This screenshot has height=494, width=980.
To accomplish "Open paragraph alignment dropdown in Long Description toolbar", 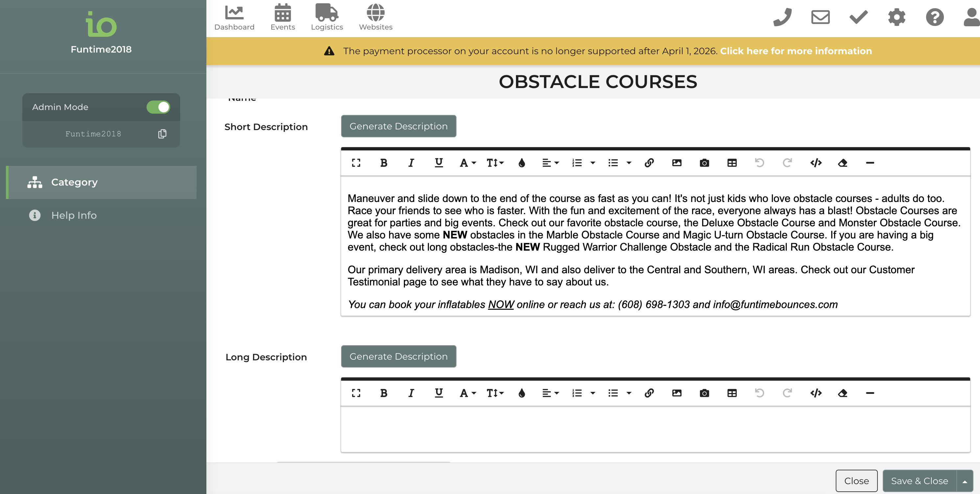I will point(550,393).
